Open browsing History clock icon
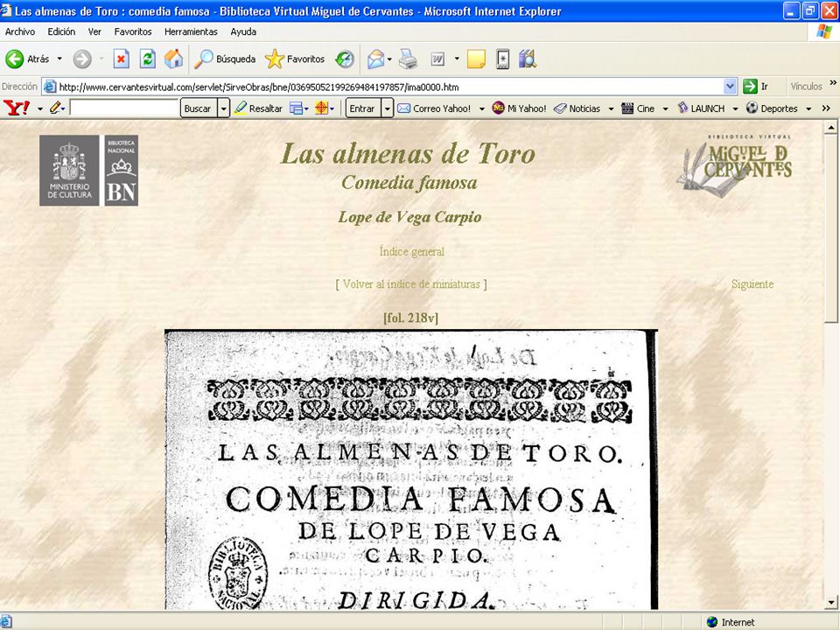The image size is (840, 630). (x=345, y=59)
